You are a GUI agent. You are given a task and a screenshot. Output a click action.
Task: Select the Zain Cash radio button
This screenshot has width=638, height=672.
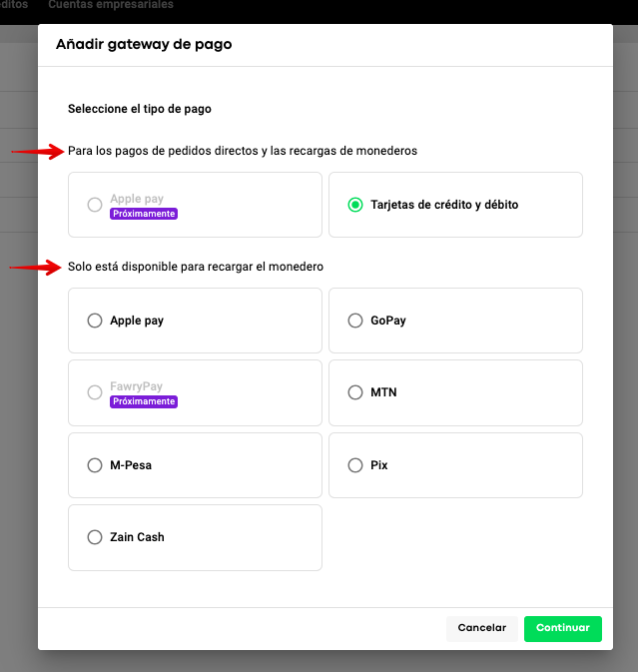pos(95,537)
